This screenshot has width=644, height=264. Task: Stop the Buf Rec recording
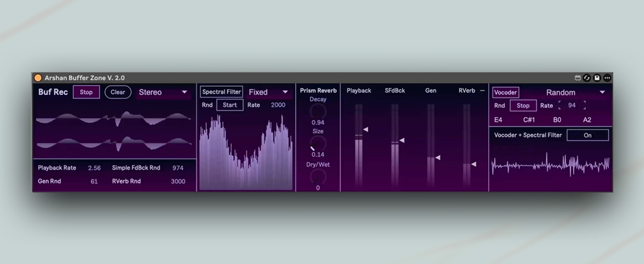coord(86,92)
